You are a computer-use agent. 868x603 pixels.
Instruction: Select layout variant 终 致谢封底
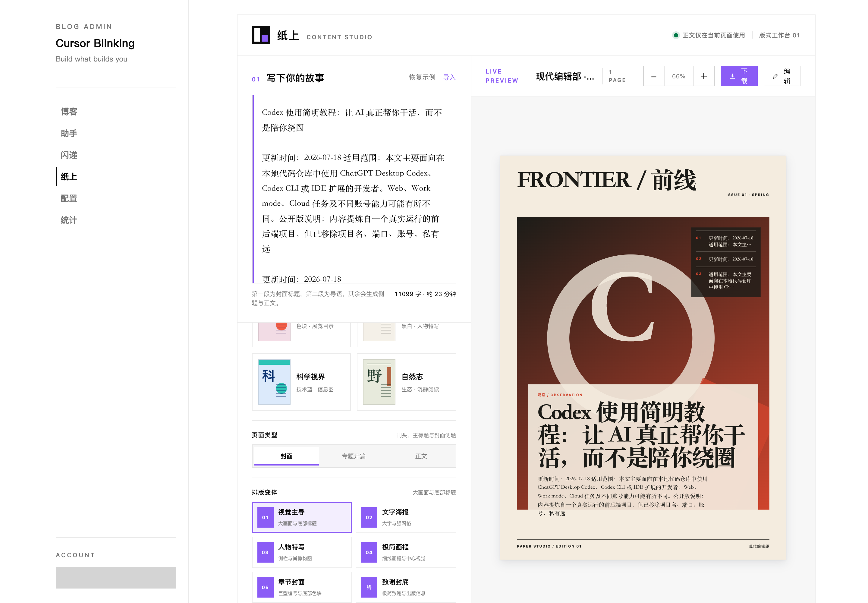pos(406,587)
